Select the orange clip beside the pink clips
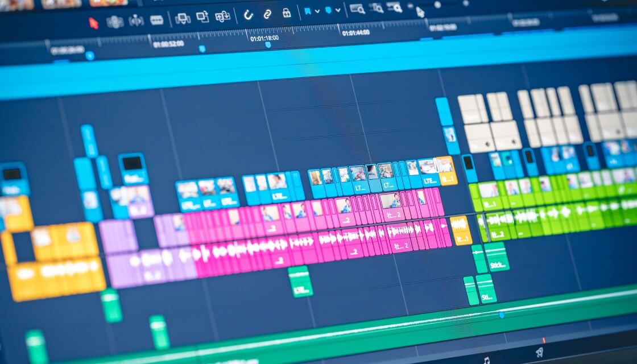Image resolution: width=637 pixels, height=364 pixels. tap(460, 231)
